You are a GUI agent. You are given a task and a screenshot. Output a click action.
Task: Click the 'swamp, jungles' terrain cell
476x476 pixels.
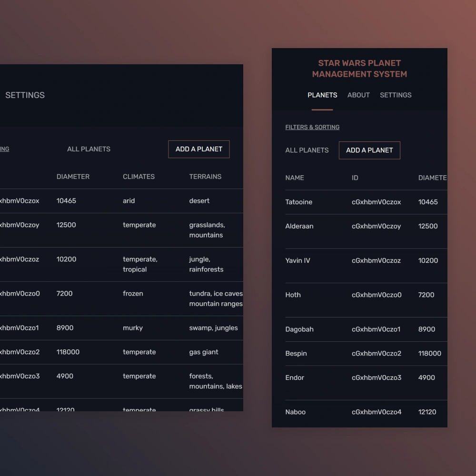coord(213,328)
